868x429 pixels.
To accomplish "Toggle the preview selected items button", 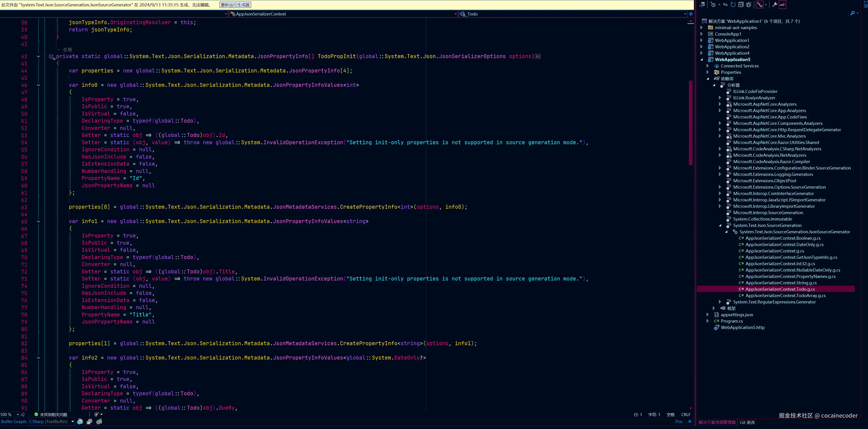I will [x=782, y=5].
